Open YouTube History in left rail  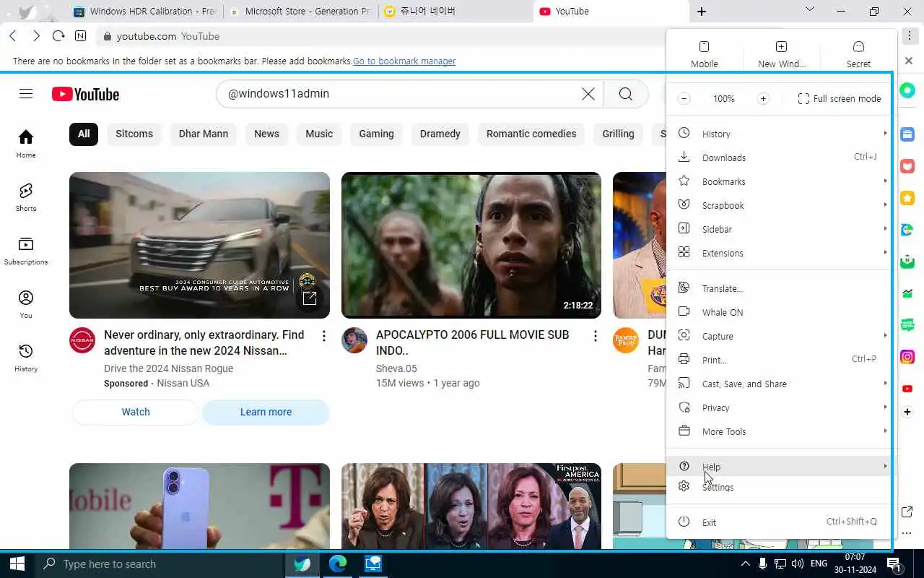point(26,357)
